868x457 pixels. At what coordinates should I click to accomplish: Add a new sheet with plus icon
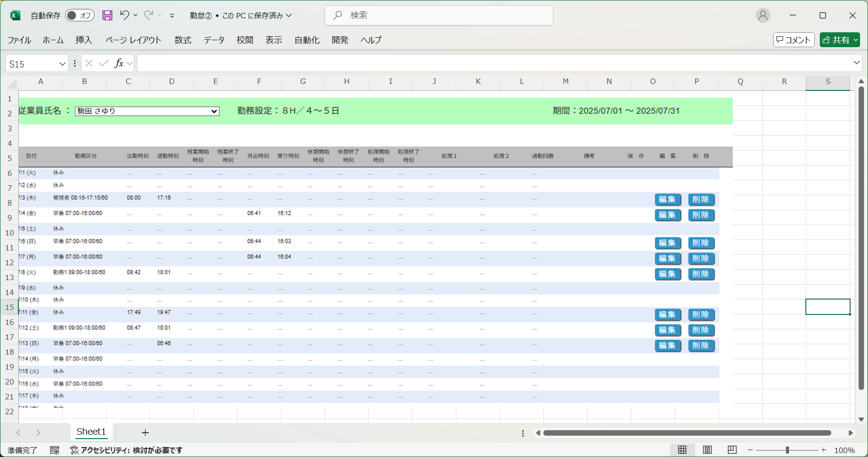tap(145, 433)
